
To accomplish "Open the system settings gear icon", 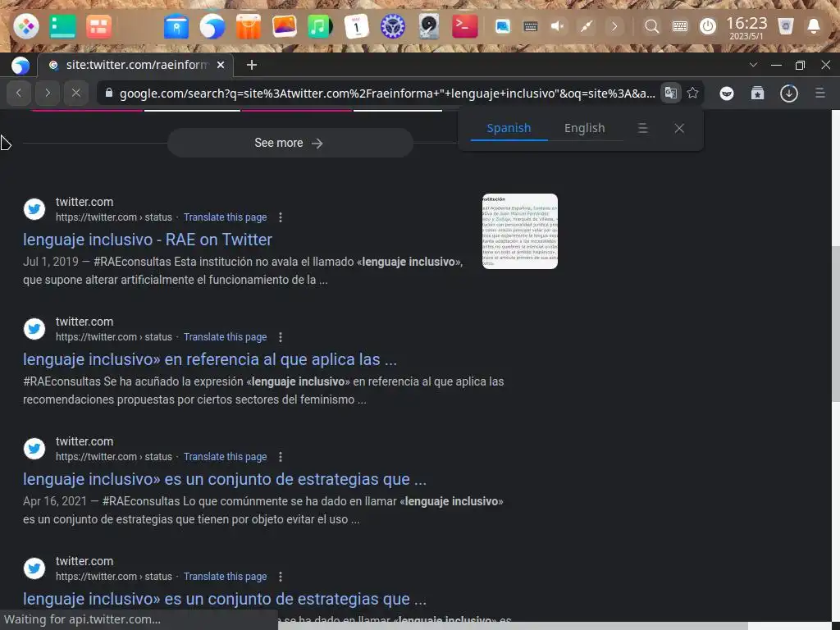I will tap(392, 26).
